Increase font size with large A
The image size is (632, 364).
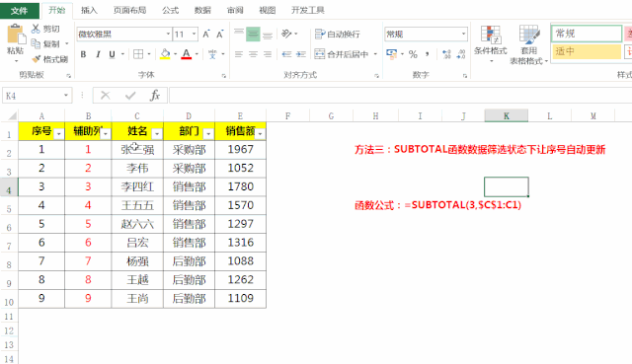206,35
